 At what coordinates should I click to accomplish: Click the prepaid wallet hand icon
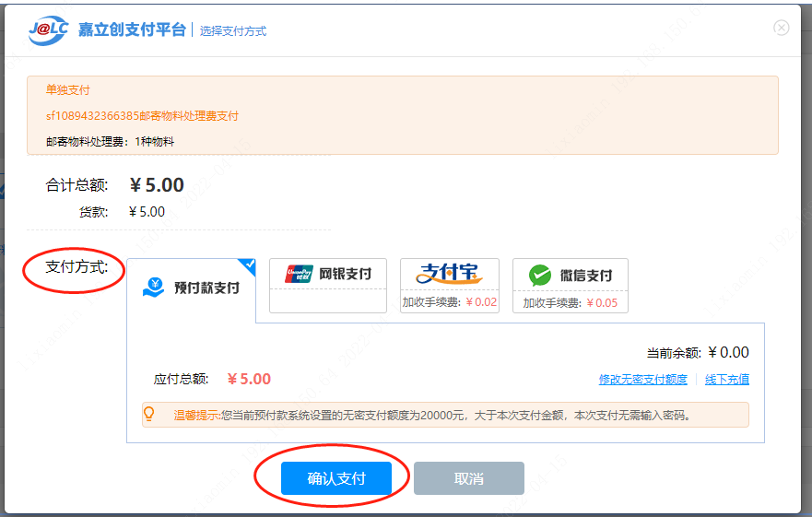153,288
